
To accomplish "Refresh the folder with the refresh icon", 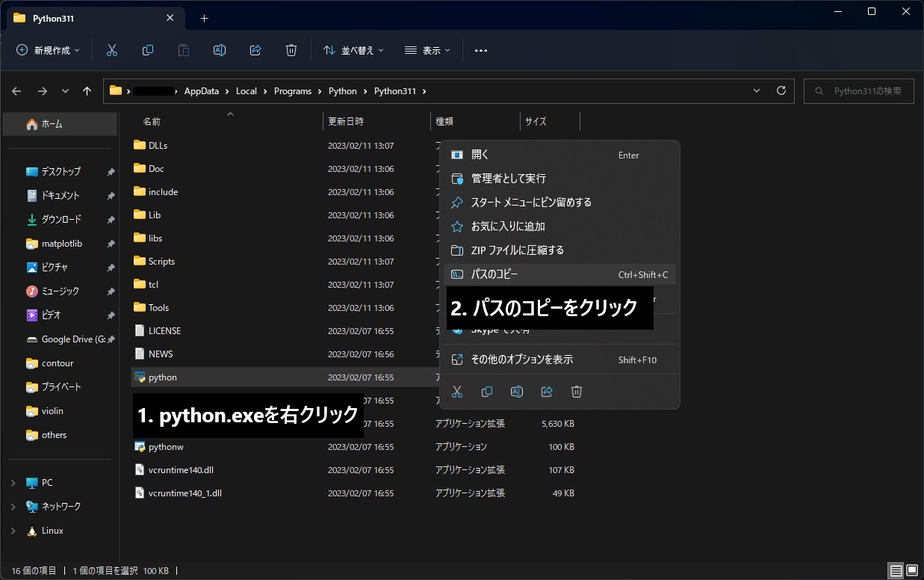I will pyautogui.click(x=781, y=90).
